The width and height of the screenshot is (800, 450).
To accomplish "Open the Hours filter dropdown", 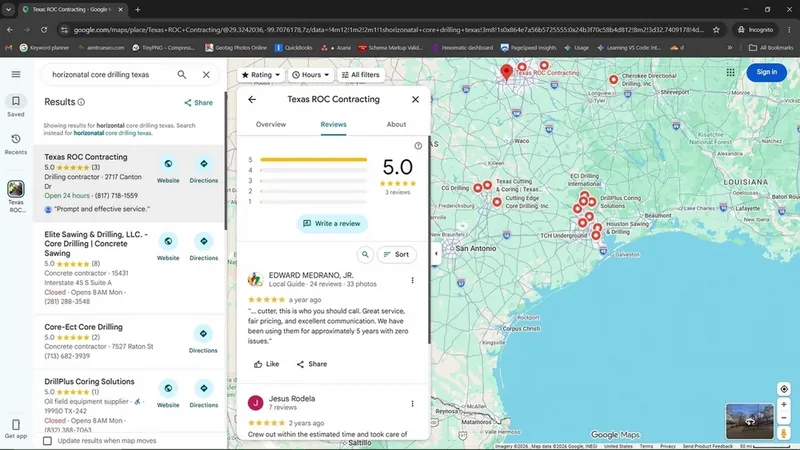I will (x=310, y=75).
